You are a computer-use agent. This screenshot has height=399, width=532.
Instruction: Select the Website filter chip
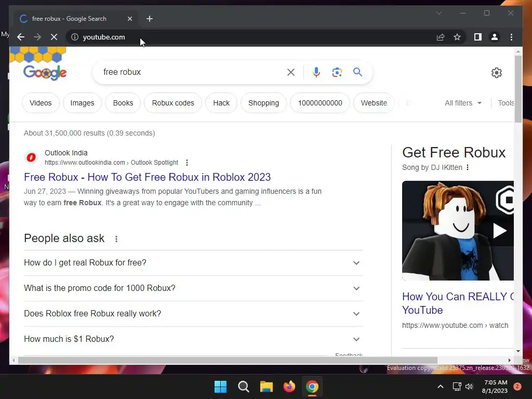(x=374, y=103)
